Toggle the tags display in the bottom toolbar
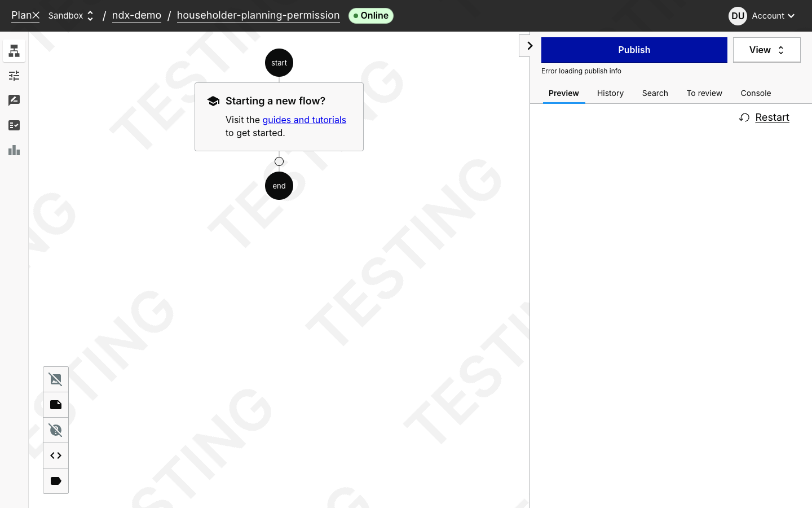Screen dimensions: 812x508 click(x=55, y=480)
